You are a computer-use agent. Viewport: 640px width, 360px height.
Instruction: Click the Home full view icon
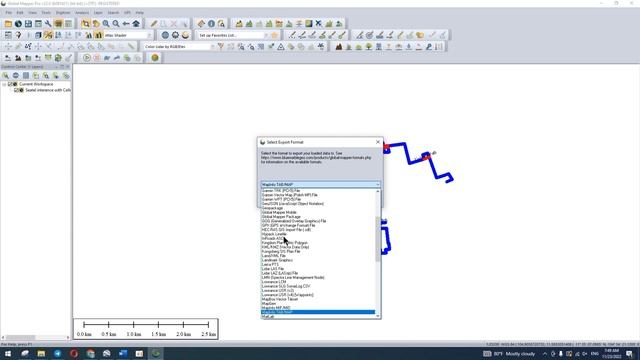[136, 24]
